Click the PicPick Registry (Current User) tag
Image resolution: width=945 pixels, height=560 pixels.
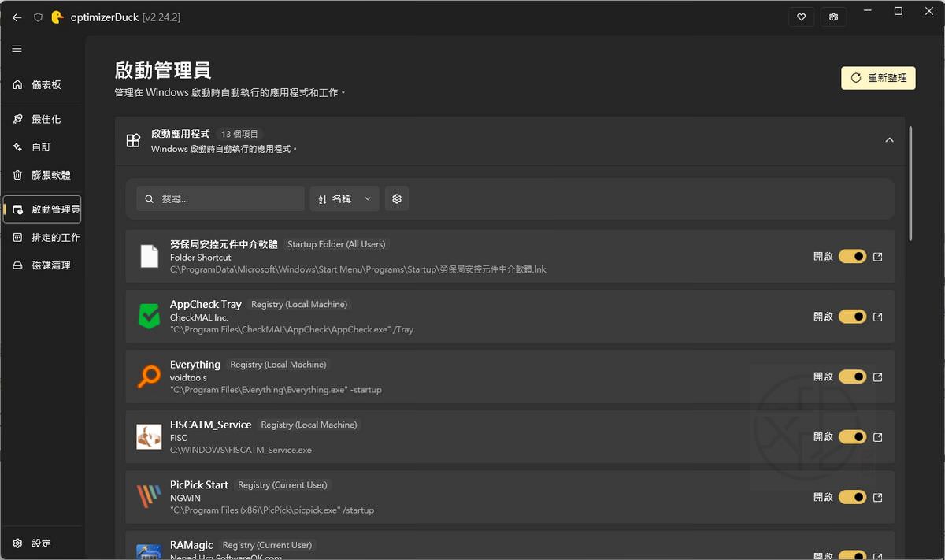[x=283, y=484]
